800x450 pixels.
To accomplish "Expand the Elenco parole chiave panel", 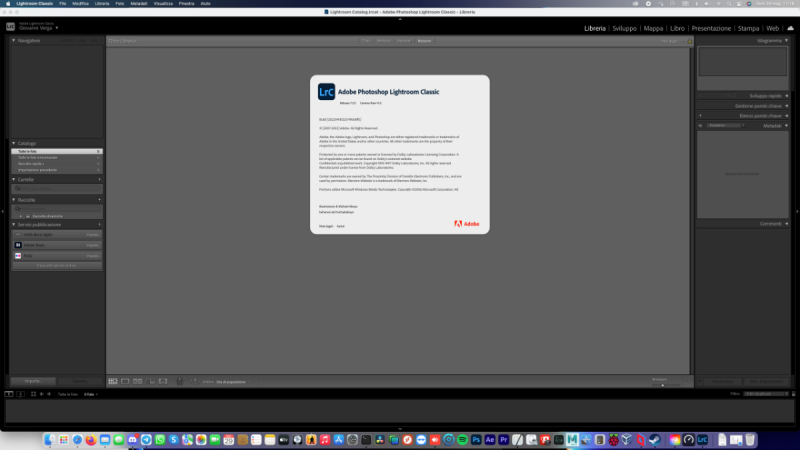I will click(787, 116).
